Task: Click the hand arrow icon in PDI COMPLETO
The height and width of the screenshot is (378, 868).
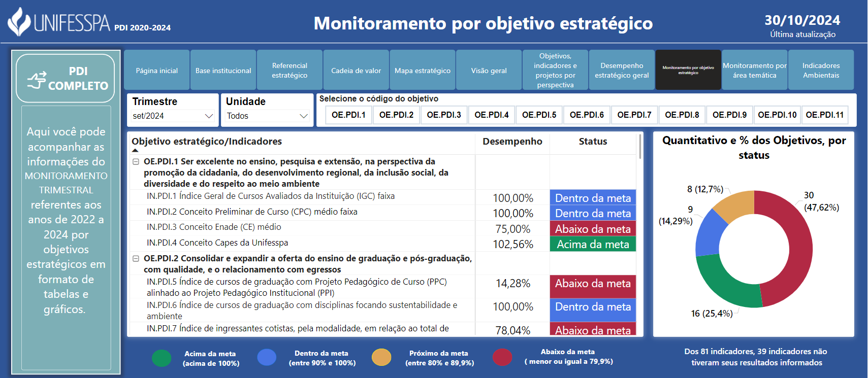Action: [x=37, y=80]
